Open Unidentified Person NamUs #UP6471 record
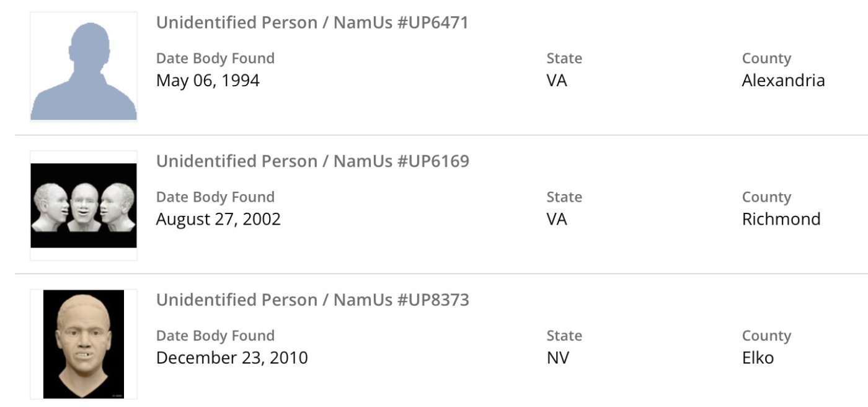The image size is (868, 407). coord(312,23)
